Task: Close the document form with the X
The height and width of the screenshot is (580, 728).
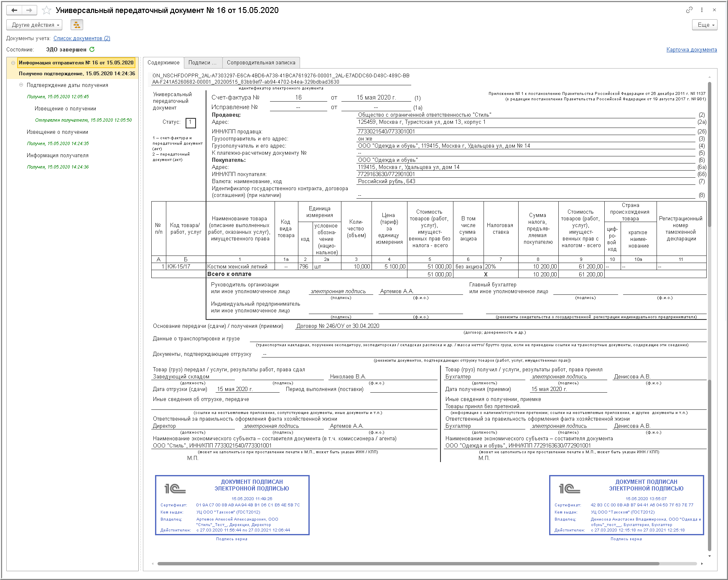Action: [714, 10]
